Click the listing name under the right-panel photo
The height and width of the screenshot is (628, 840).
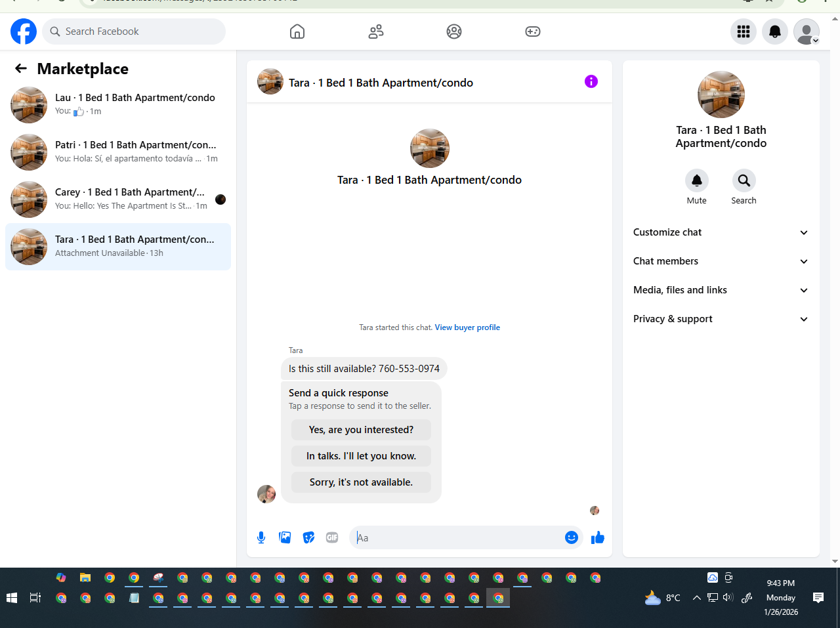point(721,136)
